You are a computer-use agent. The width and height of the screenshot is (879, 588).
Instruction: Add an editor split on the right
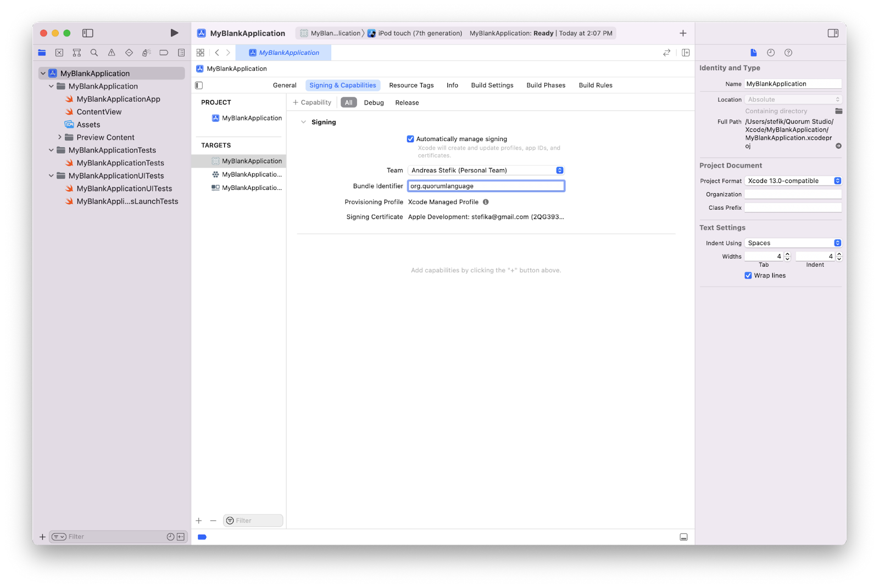(686, 53)
